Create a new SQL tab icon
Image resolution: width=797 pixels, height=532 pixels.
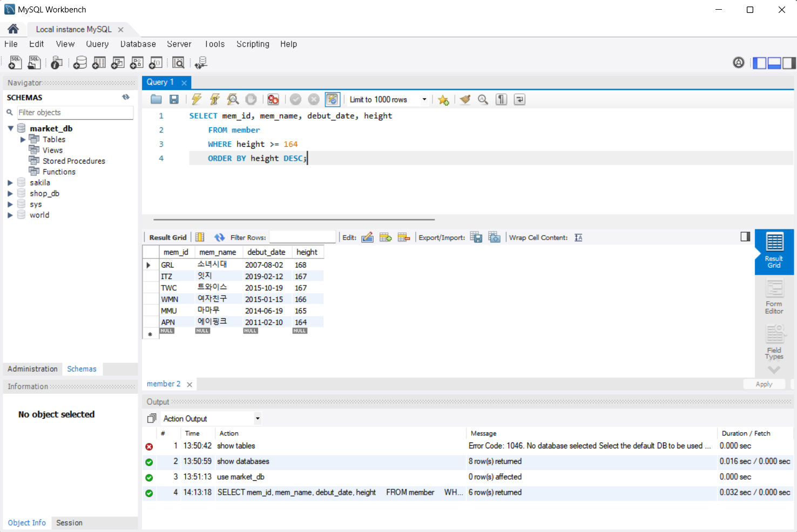15,63
